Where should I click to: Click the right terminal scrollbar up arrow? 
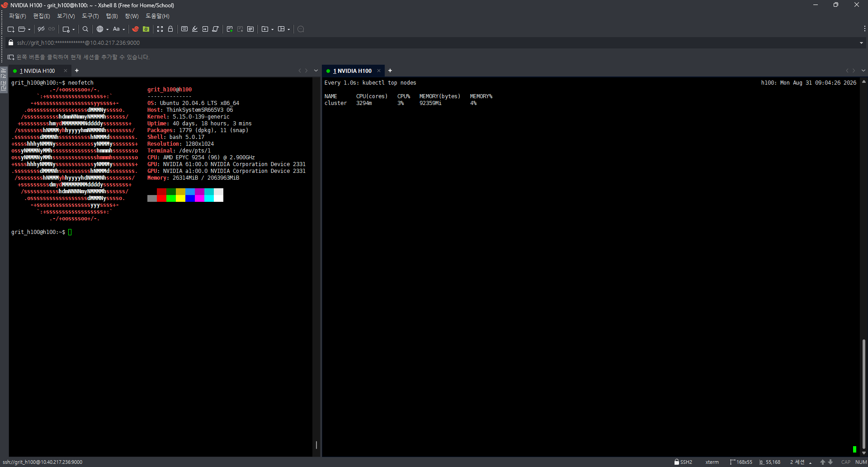864,82
